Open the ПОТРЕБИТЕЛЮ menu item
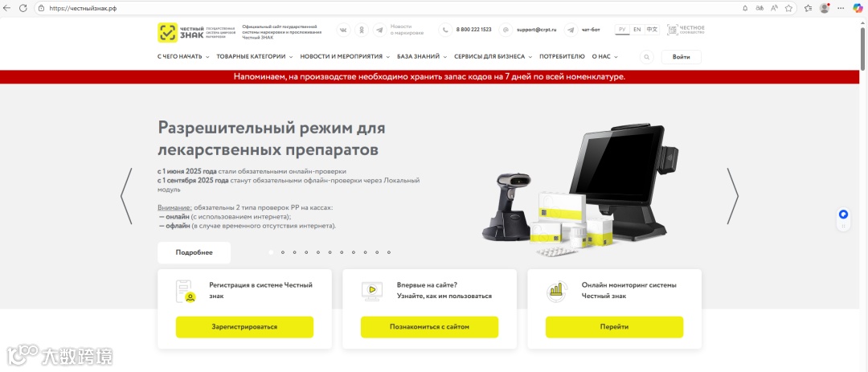The width and height of the screenshot is (868, 372). click(x=562, y=56)
